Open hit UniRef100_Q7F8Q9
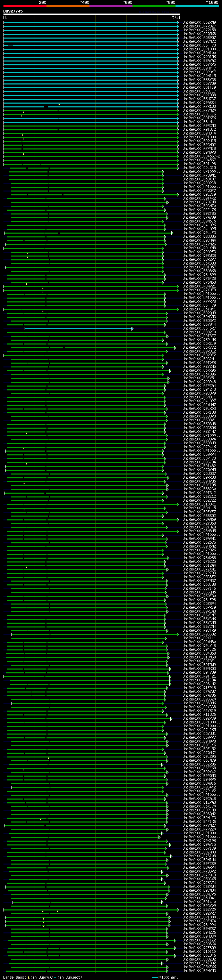 [199, 948]
